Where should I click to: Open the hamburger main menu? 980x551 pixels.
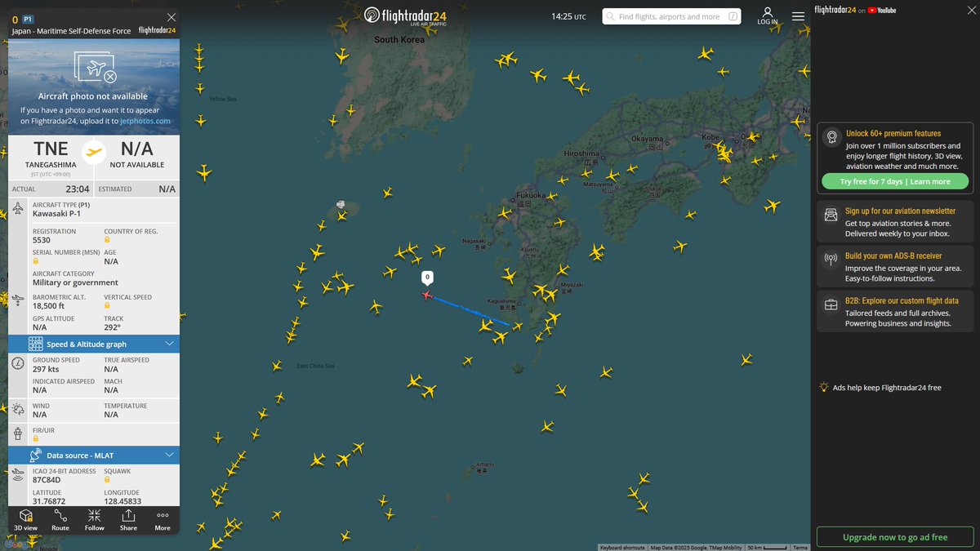pos(798,16)
